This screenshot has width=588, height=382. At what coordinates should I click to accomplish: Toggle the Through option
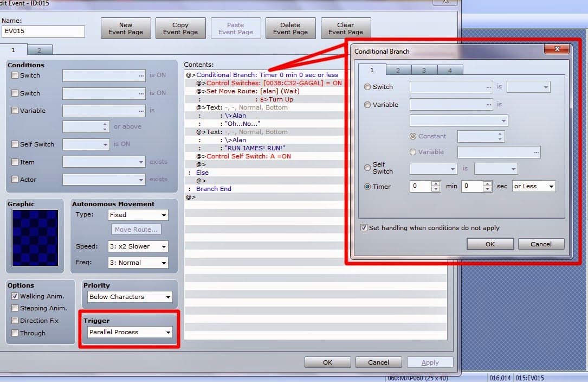tap(15, 333)
